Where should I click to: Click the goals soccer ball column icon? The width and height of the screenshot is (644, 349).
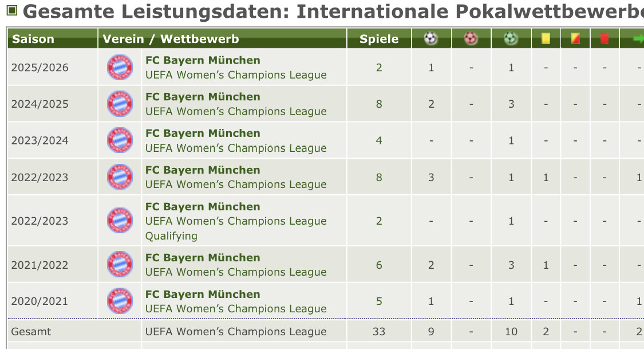click(x=430, y=38)
